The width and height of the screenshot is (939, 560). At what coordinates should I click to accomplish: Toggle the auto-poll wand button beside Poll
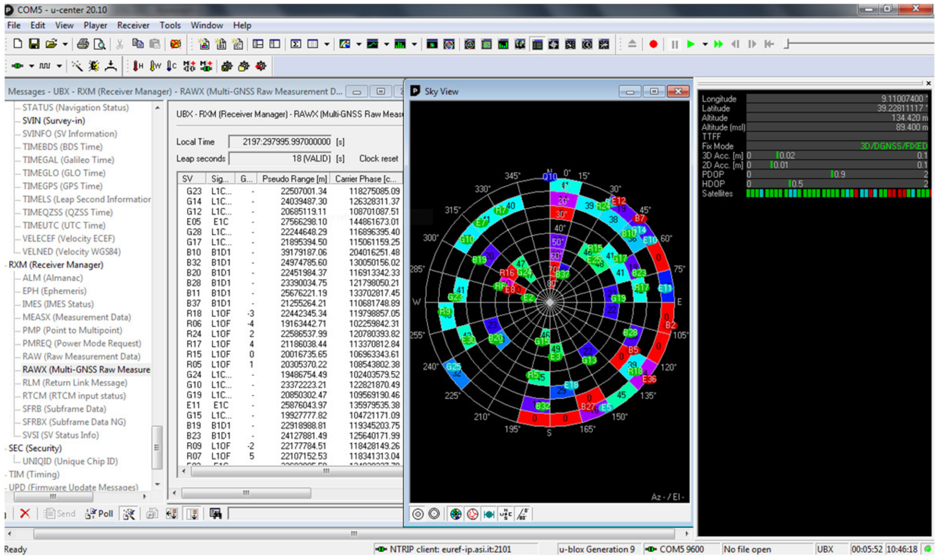[129, 513]
